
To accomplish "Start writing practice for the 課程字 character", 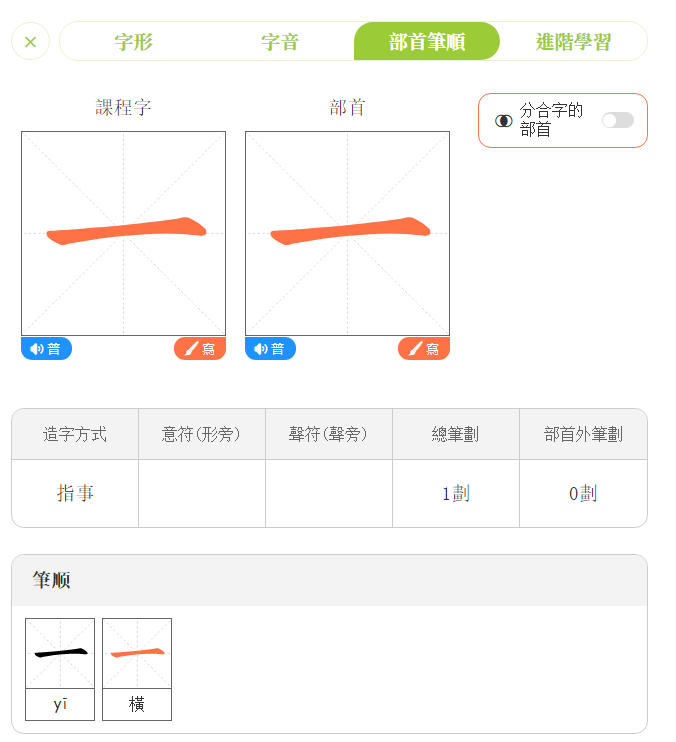I will pyautogui.click(x=200, y=349).
